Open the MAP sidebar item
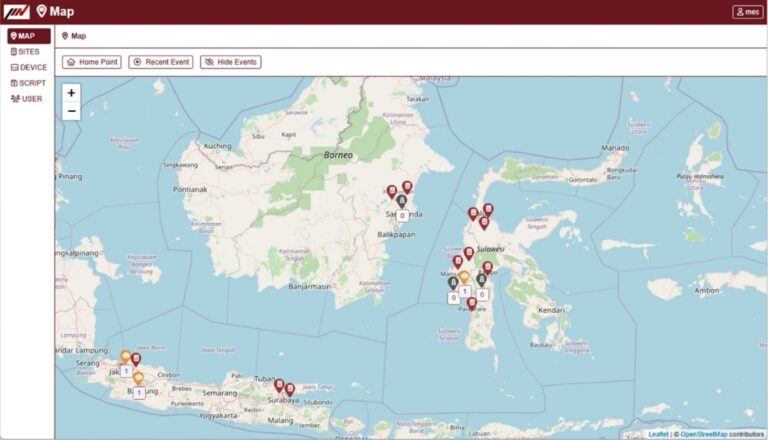Viewport: 768px width, 440px height. click(x=28, y=36)
